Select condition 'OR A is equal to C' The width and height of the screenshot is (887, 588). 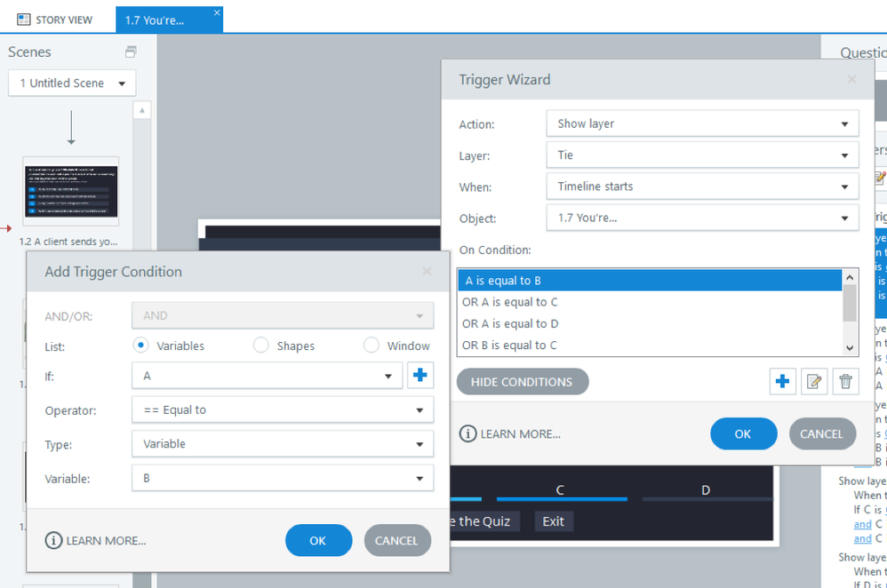point(650,302)
